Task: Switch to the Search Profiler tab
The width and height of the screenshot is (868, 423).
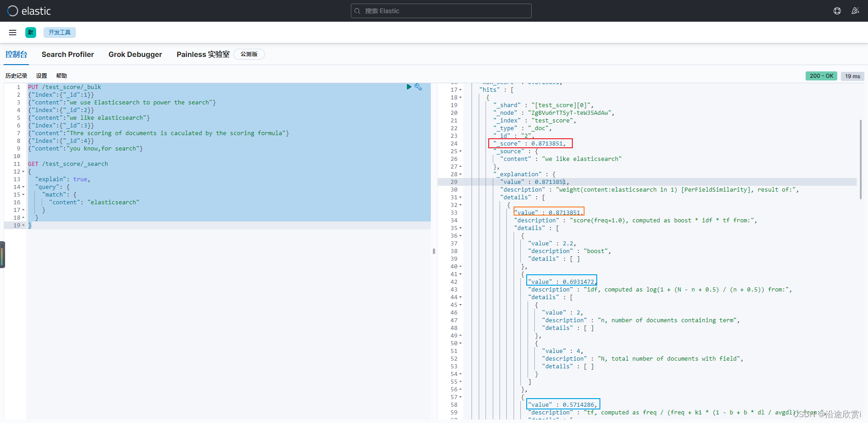Action: pyautogui.click(x=68, y=54)
